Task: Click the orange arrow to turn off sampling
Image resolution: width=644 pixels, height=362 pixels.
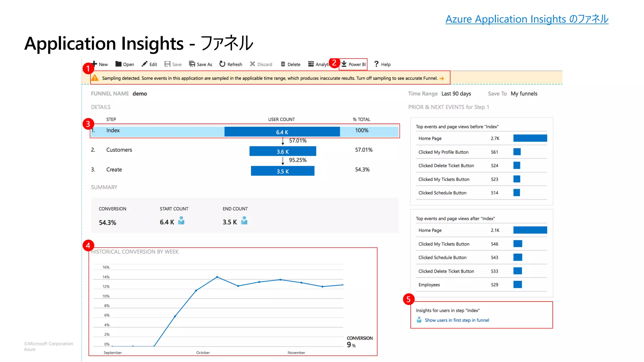Action: click(x=442, y=79)
